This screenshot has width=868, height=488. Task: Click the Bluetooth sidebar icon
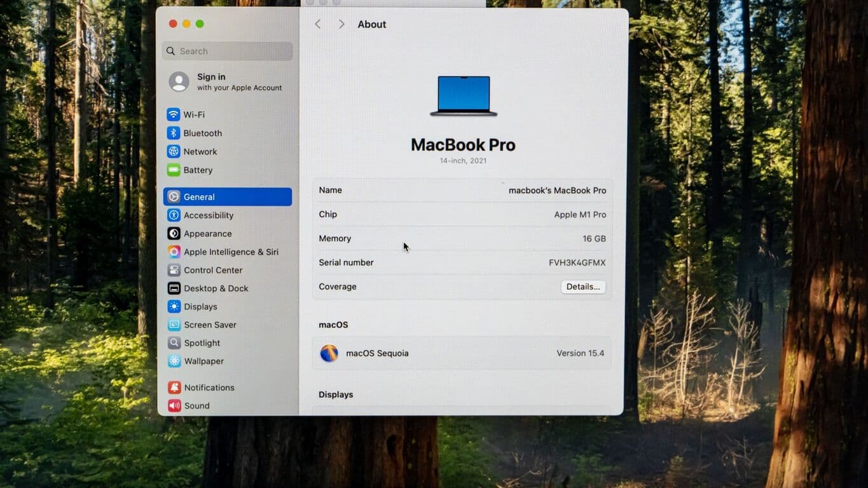[173, 133]
